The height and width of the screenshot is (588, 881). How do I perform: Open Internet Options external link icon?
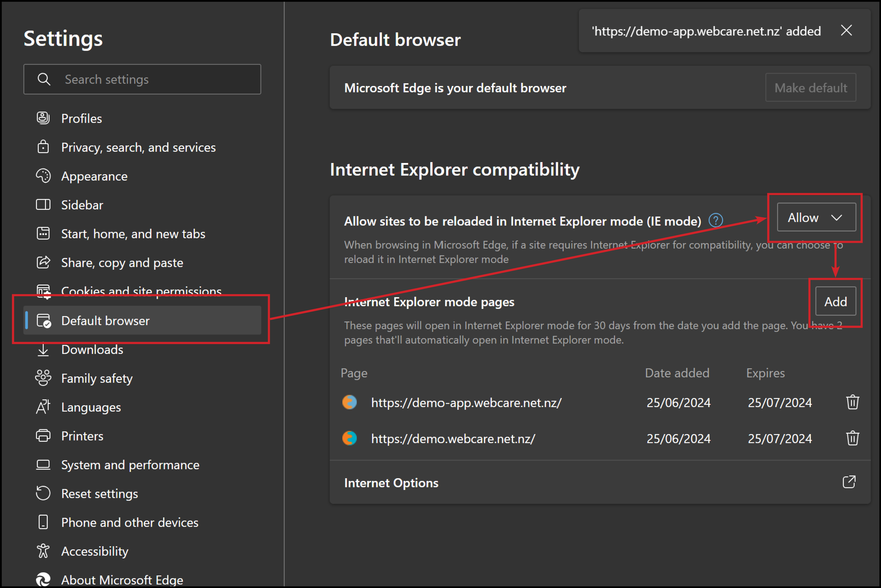tap(849, 482)
